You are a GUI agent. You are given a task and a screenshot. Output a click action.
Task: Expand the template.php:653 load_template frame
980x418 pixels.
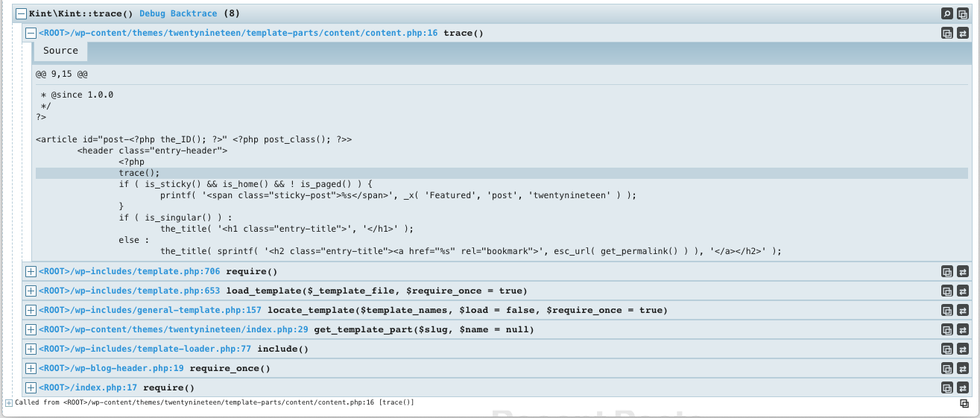[31, 291]
